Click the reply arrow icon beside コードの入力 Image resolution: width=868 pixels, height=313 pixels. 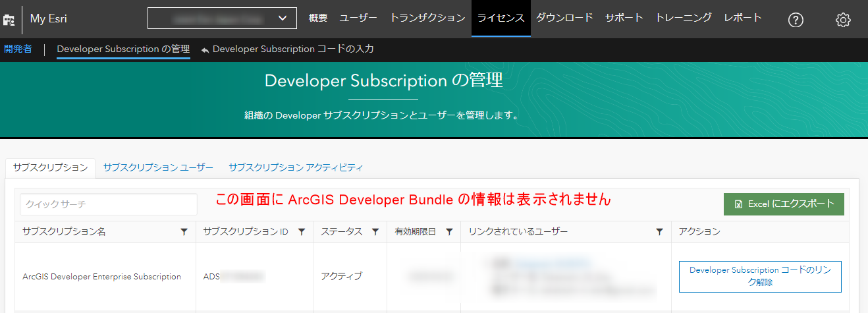coord(205,50)
